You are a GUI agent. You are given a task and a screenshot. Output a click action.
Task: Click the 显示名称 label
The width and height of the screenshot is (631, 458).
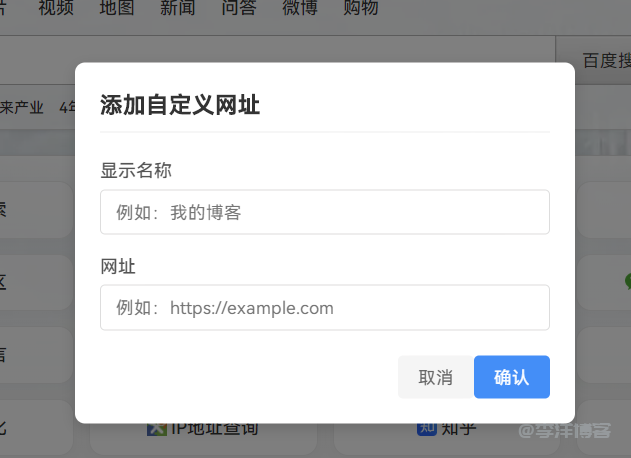click(136, 170)
